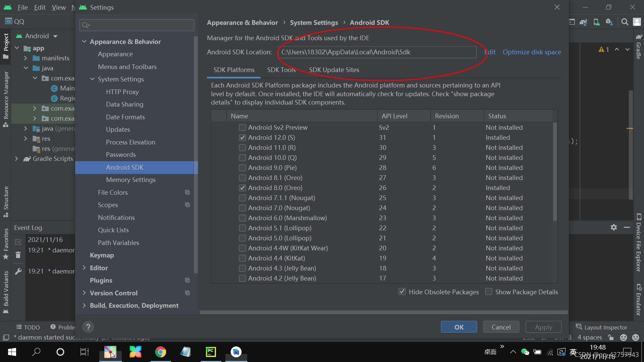
Task: Enable Show Package Details
Action: (489, 292)
